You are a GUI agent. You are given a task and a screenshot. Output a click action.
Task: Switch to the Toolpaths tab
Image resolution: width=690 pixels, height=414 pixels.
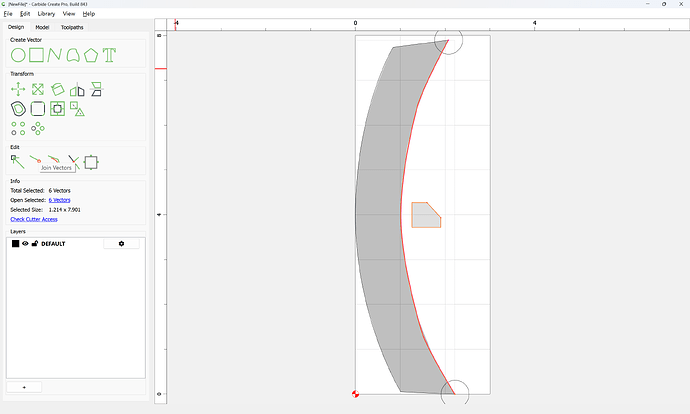(x=72, y=27)
